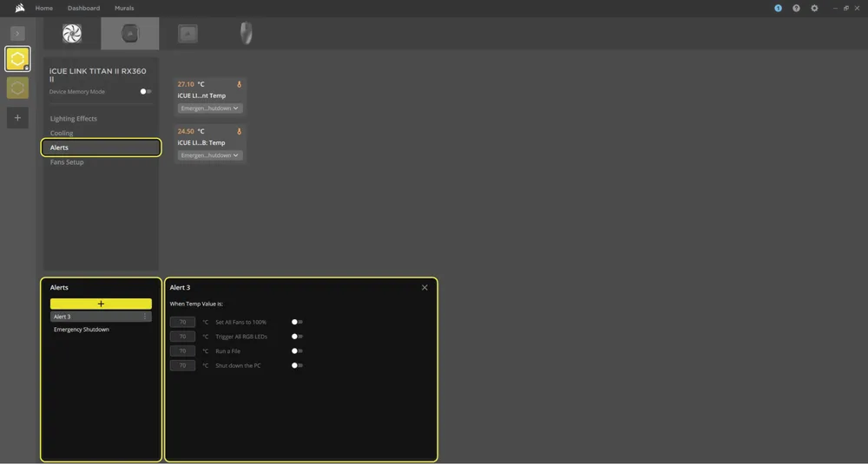Select the mouse device thumbnail
This screenshot has width=868, height=464.
[x=246, y=34]
